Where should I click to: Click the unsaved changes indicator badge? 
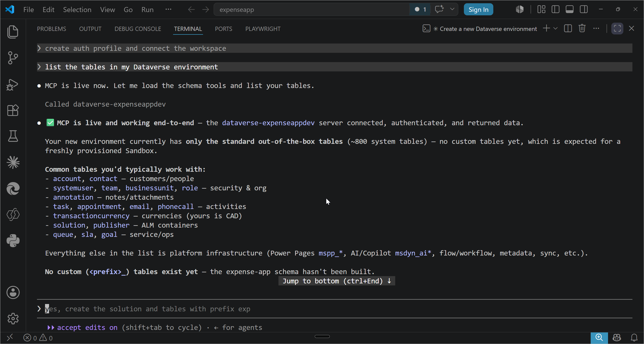coord(420,9)
